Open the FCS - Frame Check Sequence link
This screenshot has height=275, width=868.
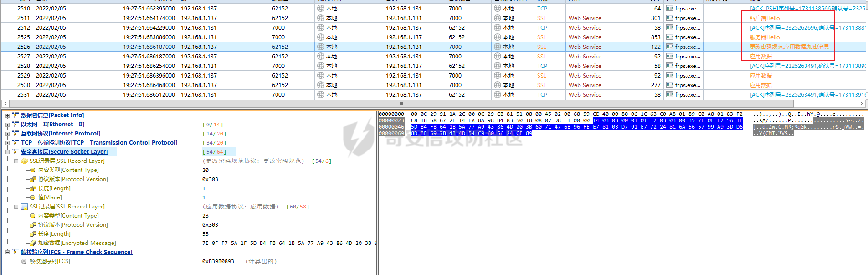(x=77, y=252)
